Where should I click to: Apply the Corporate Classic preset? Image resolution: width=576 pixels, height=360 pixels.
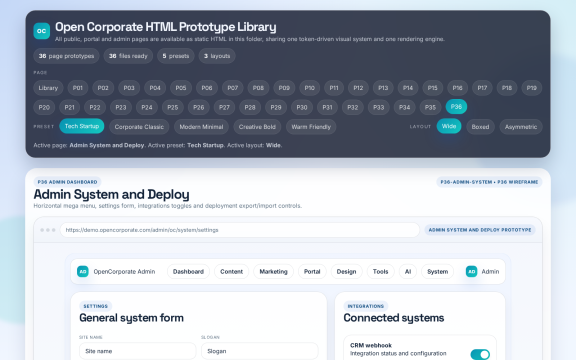click(x=139, y=127)
